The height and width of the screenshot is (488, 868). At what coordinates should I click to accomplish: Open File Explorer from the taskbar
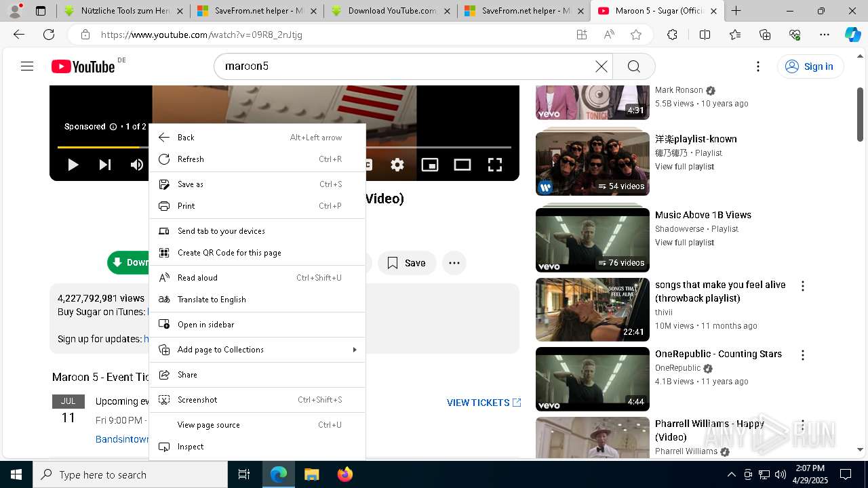click(311, 474)
